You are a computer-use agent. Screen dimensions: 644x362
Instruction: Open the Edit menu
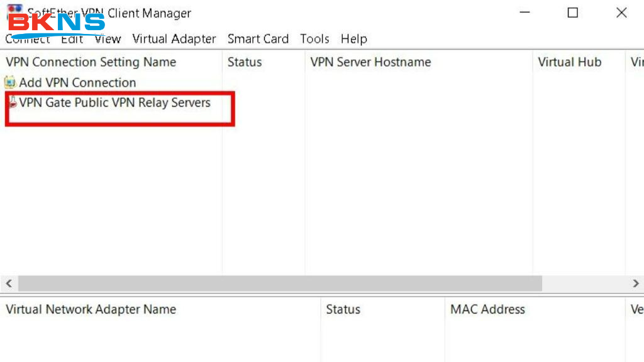(x=72, y=39)
